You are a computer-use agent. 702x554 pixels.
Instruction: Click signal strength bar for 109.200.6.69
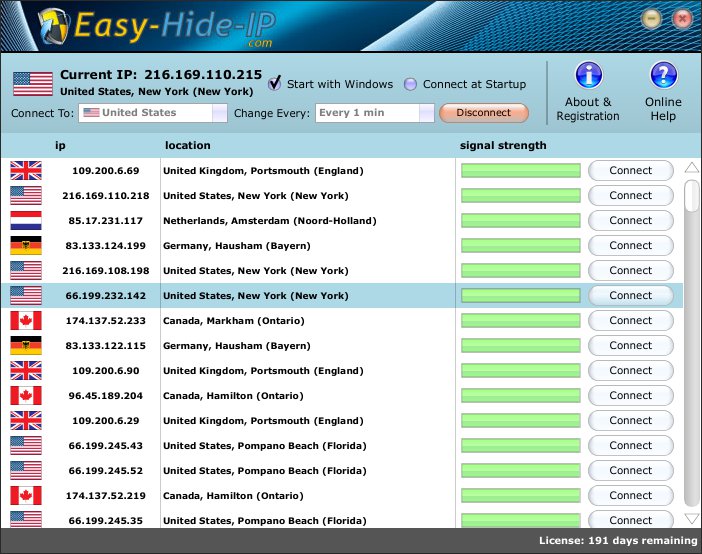coord(521,171)
